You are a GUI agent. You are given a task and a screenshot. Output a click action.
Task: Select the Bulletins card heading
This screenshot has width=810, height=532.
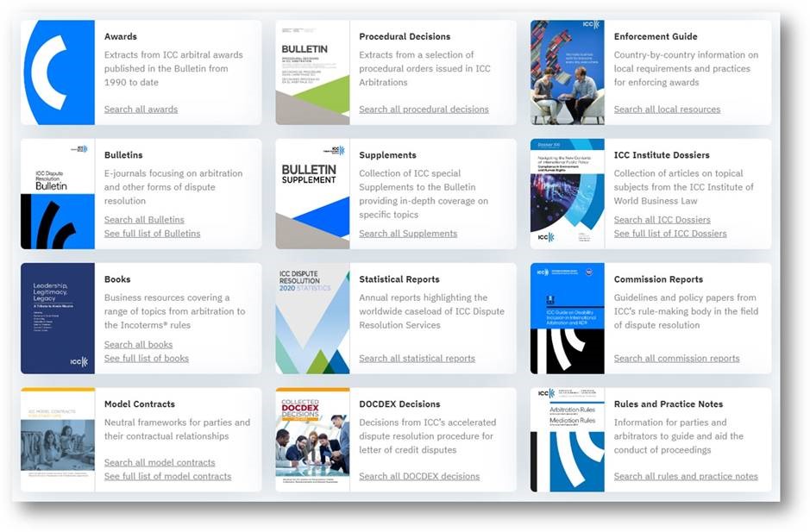pos(123,155)
